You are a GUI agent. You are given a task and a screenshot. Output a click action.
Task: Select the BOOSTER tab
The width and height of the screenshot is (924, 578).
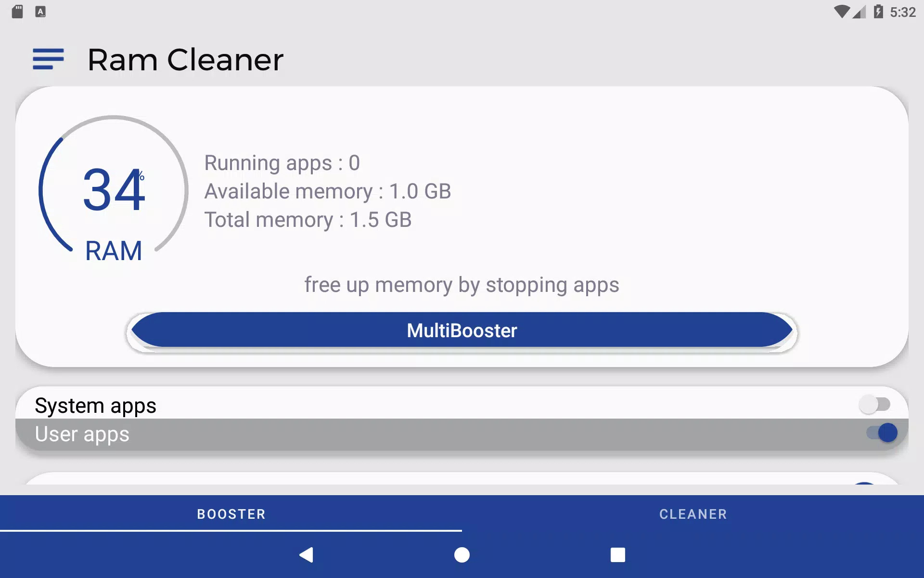click(231, 514)
